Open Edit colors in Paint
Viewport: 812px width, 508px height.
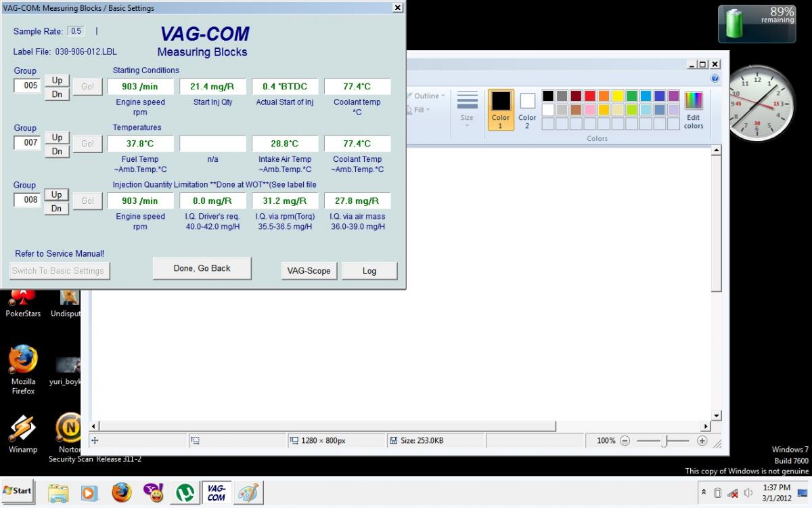(694, 110)
